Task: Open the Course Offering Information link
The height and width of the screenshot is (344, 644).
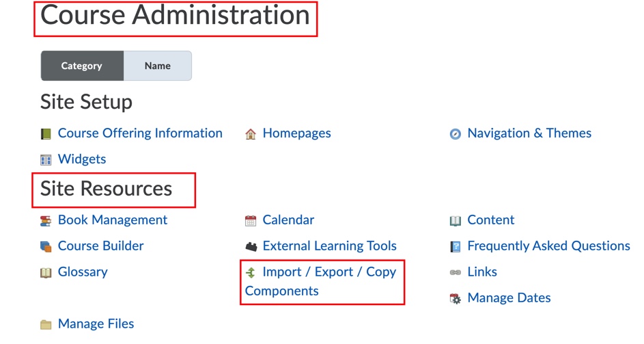Action: pos(140,133)
